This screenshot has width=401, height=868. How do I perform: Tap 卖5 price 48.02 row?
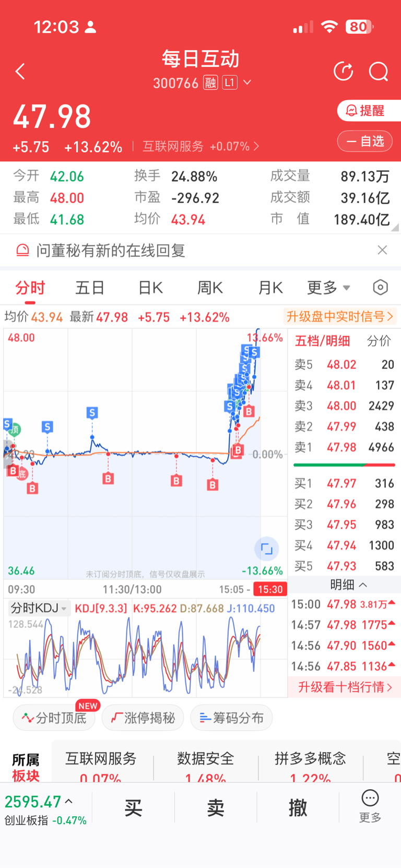click(344, 364)
